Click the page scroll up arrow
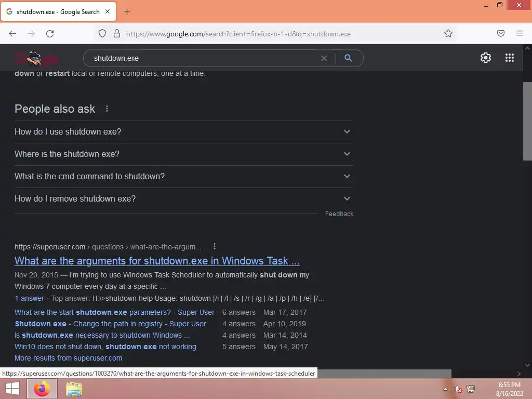 coord(527,48)
